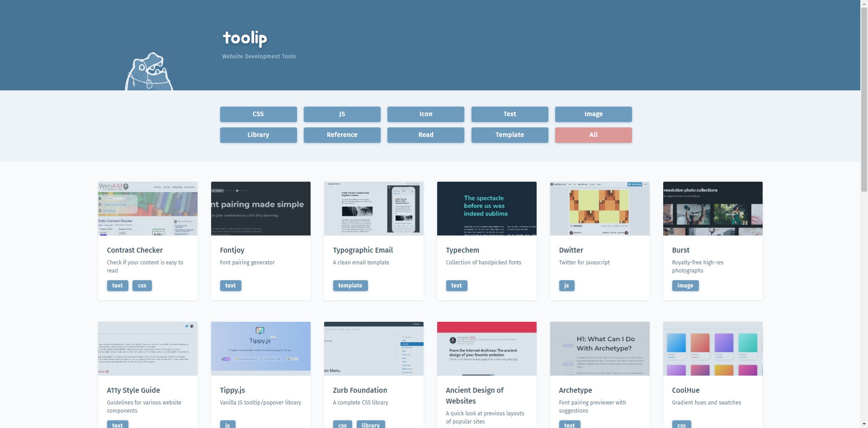The width and height of the screenshot is (868, 428).
Task: Select the Text category filter
Action: (509, 114)
